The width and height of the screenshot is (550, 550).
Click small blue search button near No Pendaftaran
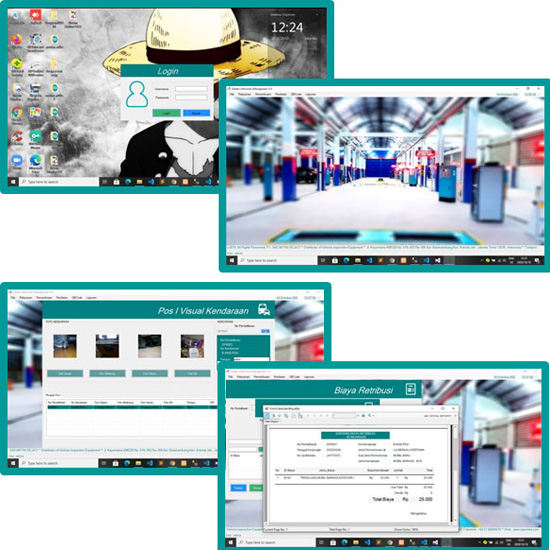266,331
